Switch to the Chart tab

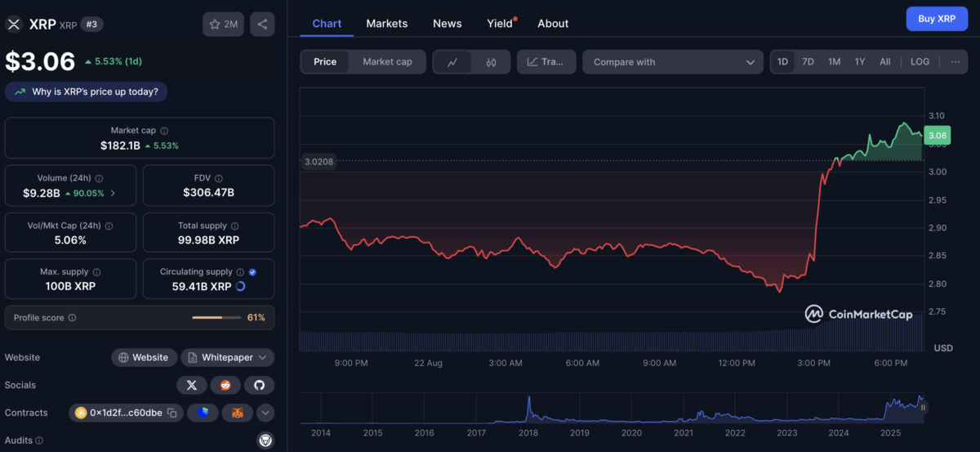pos(327,24)
